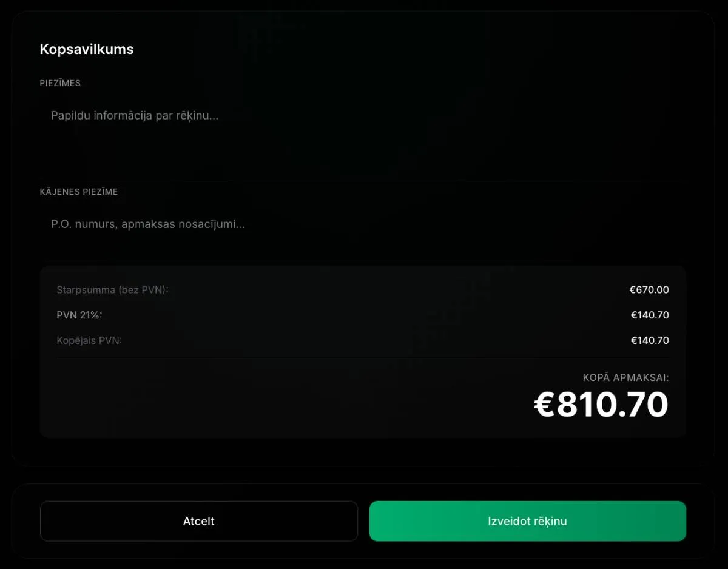Click the KOPĀ APMAKSAI label
The width and height of the screenshot is (728, 569).
625,378
